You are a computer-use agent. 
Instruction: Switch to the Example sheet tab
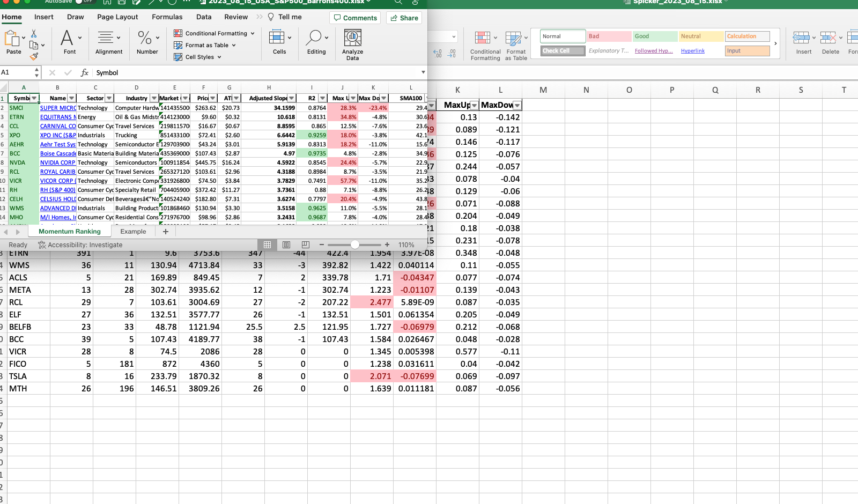pos(133,232)
